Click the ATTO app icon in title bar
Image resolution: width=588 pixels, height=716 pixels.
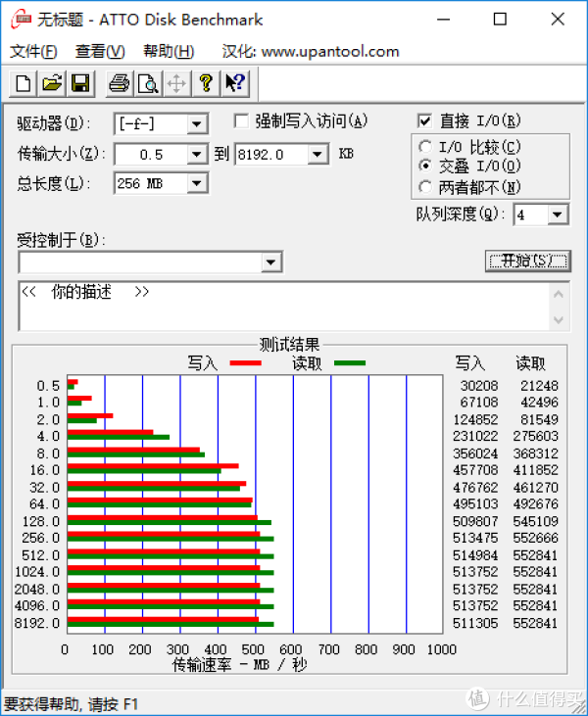click(x=22, y=20)
